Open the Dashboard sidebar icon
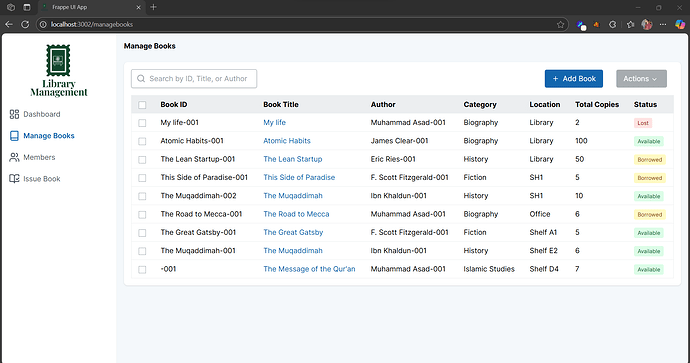Viewport: 690px width, 363px height. (14, 114)
